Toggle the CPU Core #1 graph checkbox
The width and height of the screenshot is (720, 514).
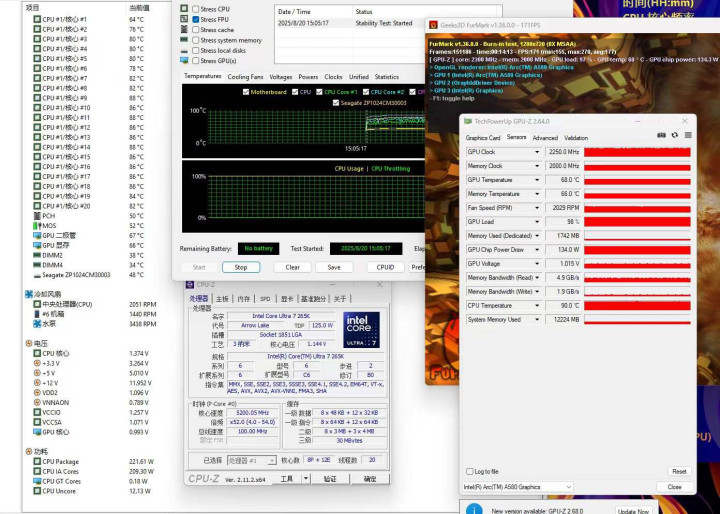(319, 92)
